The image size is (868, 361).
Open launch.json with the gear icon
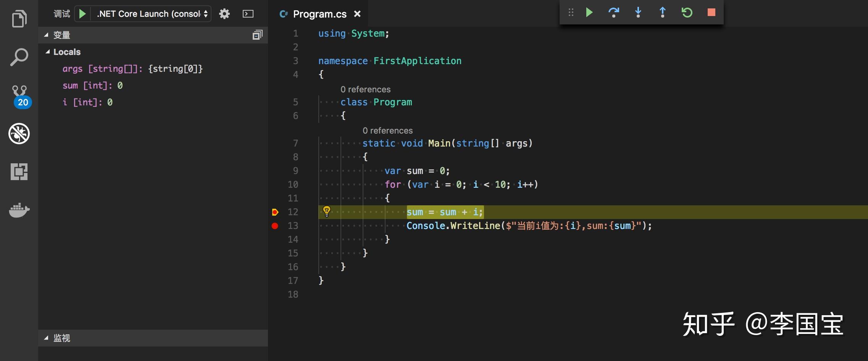tap(224, 14)
